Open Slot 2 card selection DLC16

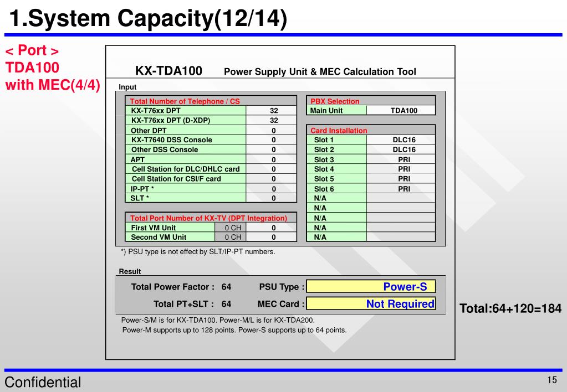(401, 149)
